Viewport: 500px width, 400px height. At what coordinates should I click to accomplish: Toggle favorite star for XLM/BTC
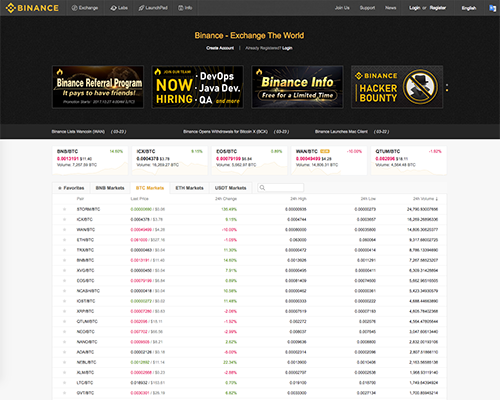tap(64, 373)
